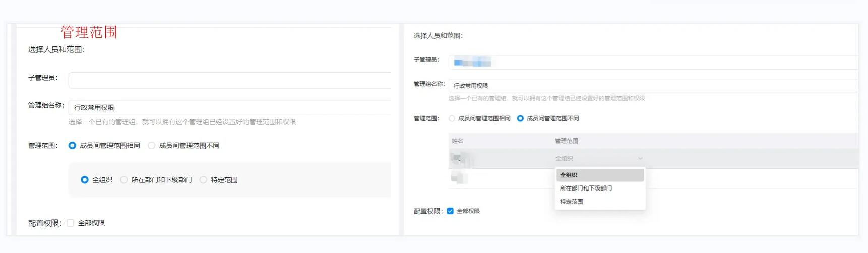The height and width of the screenshot is (253, 868).
Task: Pick 特定范围 from the dropdown list
Action: pyautogui.click(x=600, y=201)
